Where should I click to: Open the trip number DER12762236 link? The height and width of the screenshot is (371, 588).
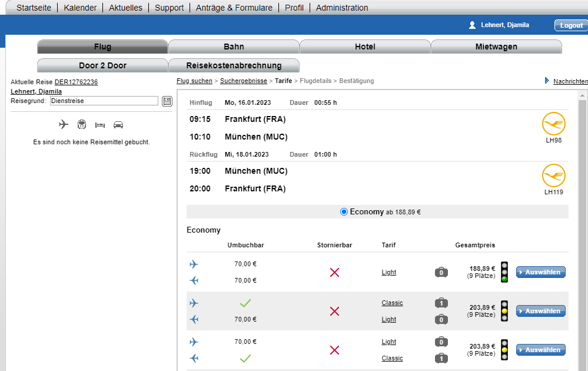coord(76,82)
